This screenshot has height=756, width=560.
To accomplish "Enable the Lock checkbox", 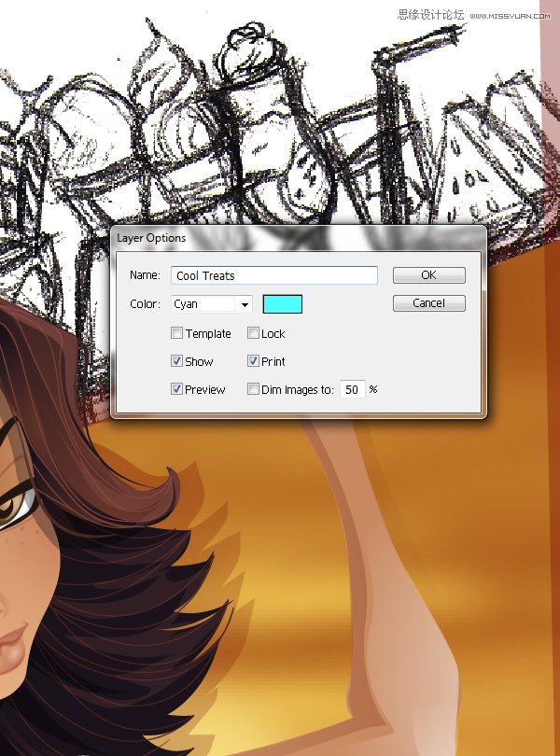I will click(x=253, y=333).
